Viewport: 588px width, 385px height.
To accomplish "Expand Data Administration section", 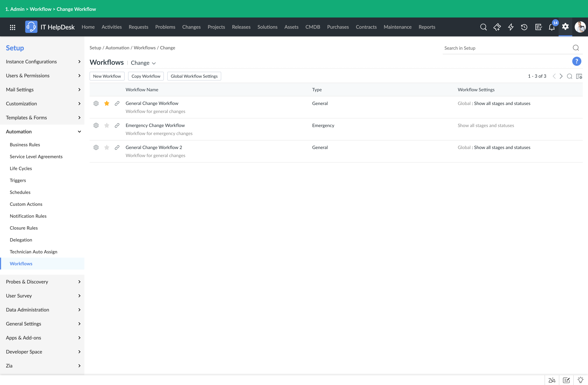I will pyautogui.click(x=42, y=310).
